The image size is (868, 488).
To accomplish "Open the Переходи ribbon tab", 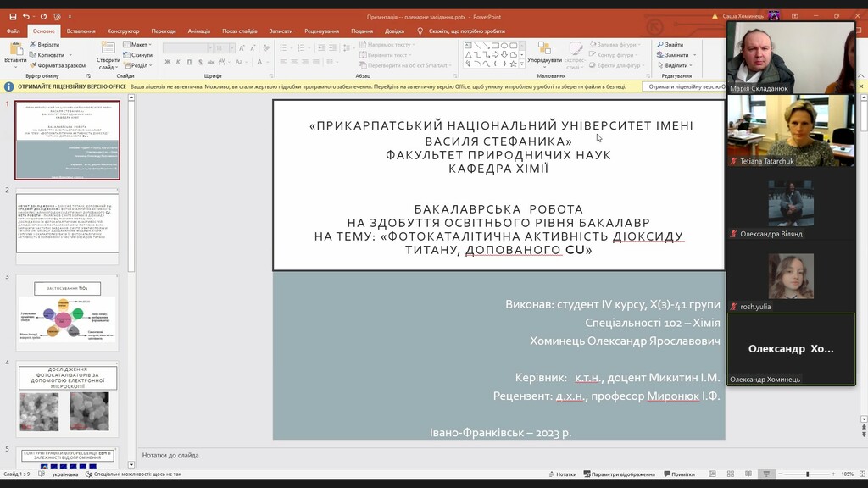I will click(164, 31).
